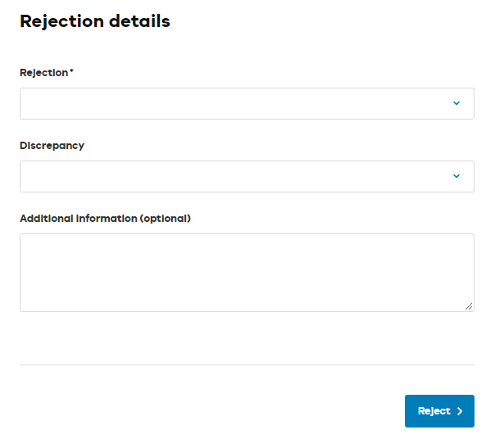Click the divider line above Reject button
This screenshot has width=495, height=448.
pyautogui.click(x=246, y=364)
